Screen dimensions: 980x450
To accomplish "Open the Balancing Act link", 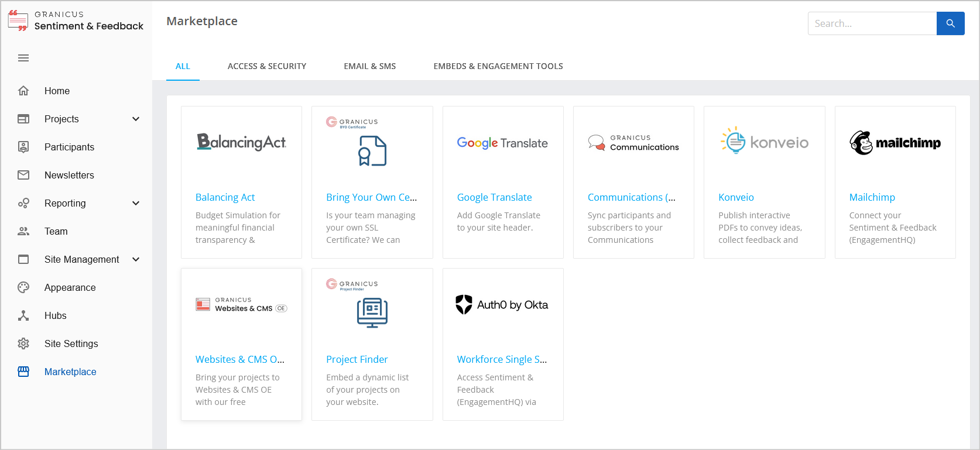I will tap(225, 197).
